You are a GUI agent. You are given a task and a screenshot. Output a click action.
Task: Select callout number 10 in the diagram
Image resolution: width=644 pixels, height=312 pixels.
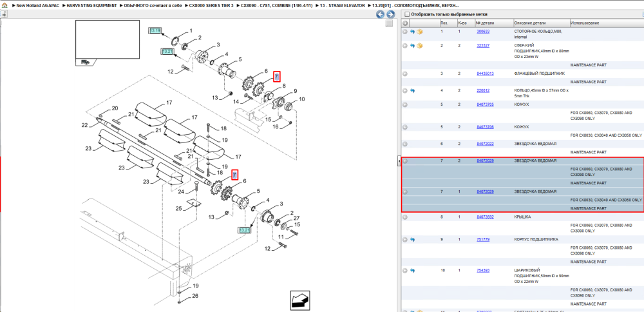coord(302,99)
